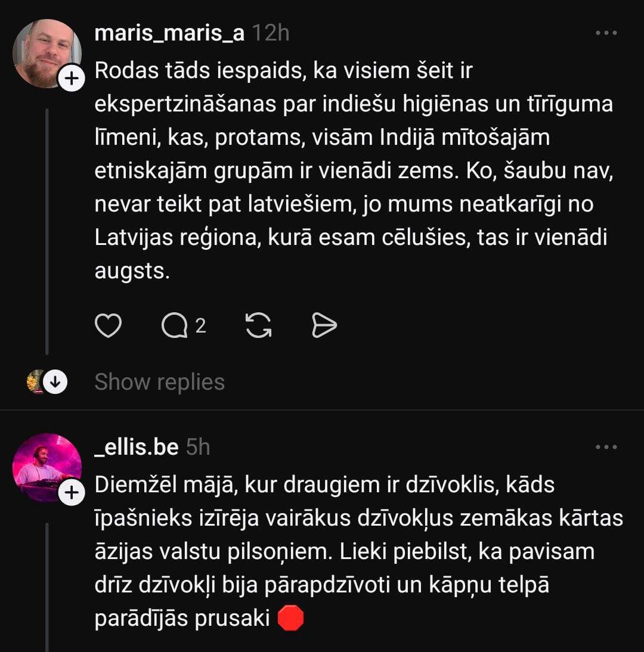The height and width of the screenshot is (652, 644).
Task: Repost the maris_maris_a post
Action: tap(259, 325)
